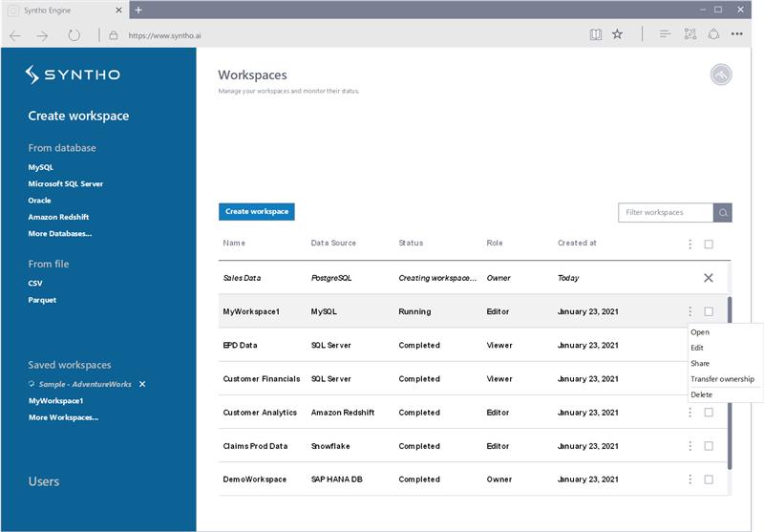764x532 pixels.
Task: Click the Running status of MyWorkspace1
Action: [414, 311]
